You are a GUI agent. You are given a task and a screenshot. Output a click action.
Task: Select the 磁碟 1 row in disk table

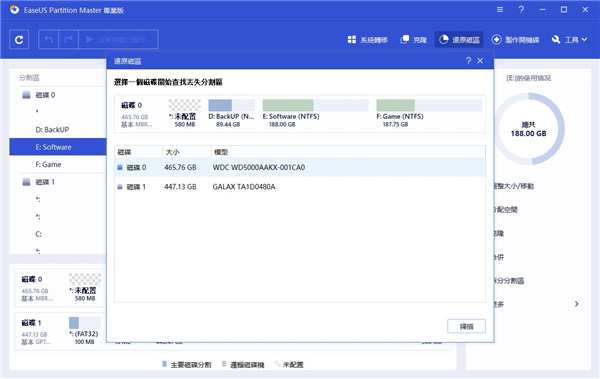point(300,187)
